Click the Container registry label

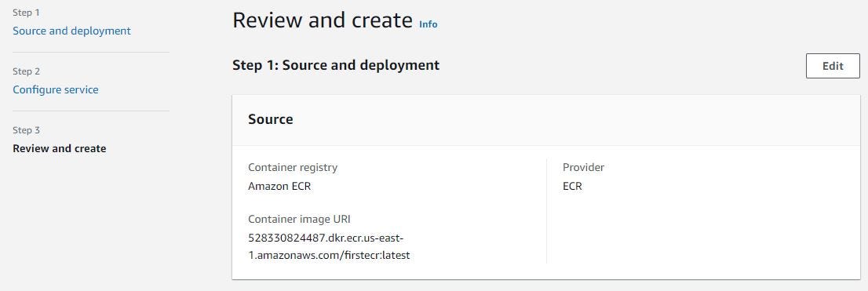click(x=292, y=167)
